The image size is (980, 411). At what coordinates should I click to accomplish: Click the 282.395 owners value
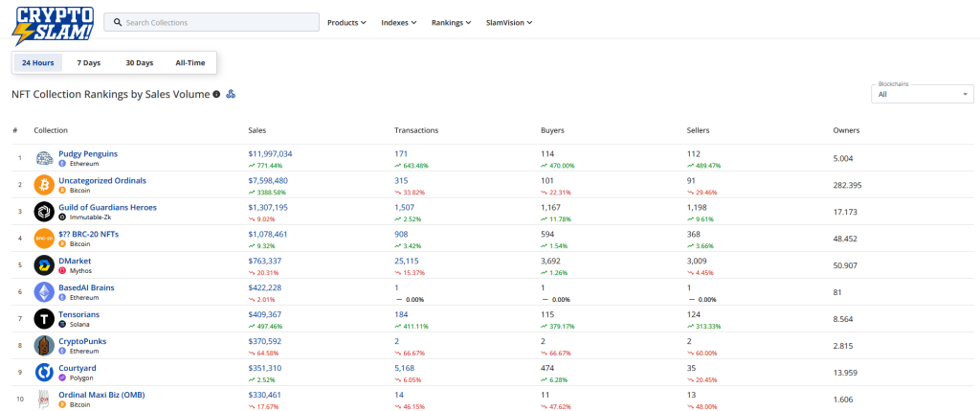848,185
